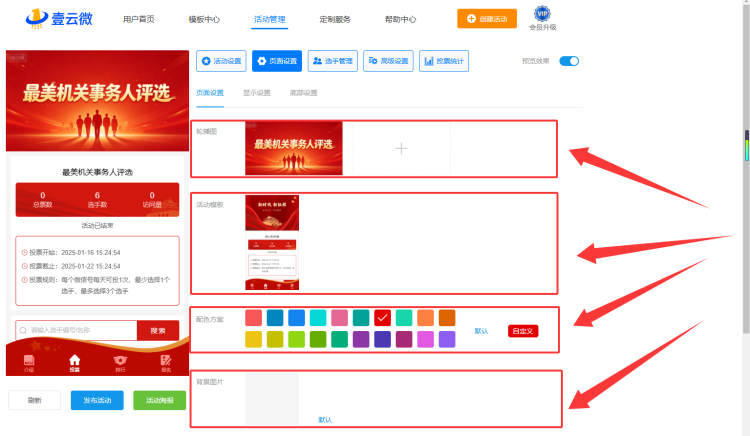Open the ranking icon in preview footer
The image size is (750, 436).
120,360
